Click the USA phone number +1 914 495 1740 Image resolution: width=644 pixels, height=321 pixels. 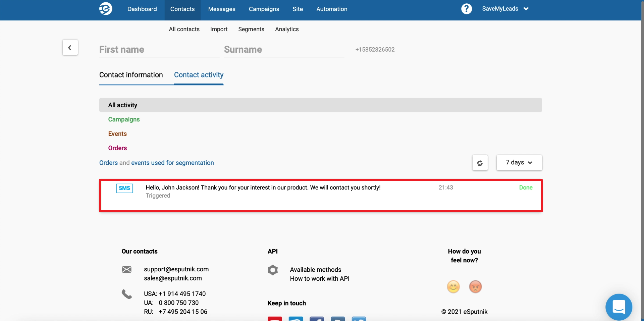[x=182, y=294]
